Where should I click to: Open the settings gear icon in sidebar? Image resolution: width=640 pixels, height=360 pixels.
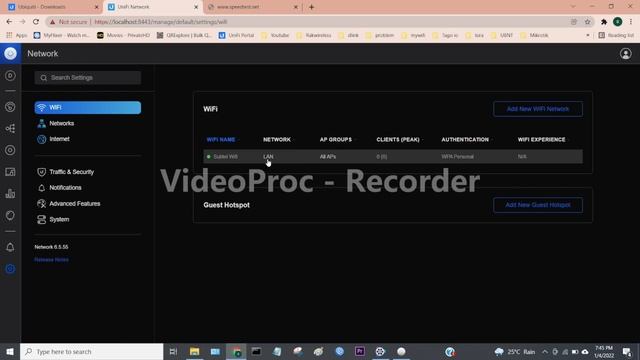tap(10, 269)
